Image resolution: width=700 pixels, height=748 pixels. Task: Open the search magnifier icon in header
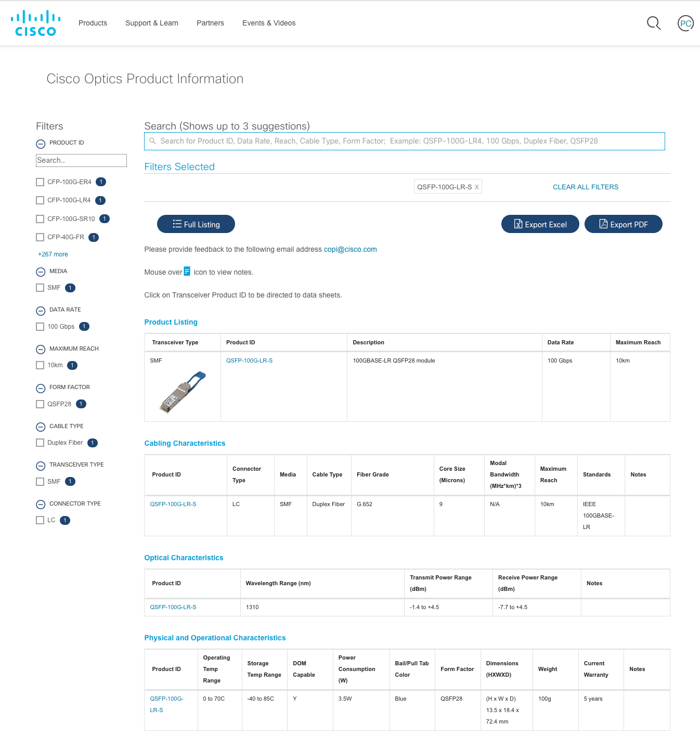pyautogui.click(x=653, y=23)
